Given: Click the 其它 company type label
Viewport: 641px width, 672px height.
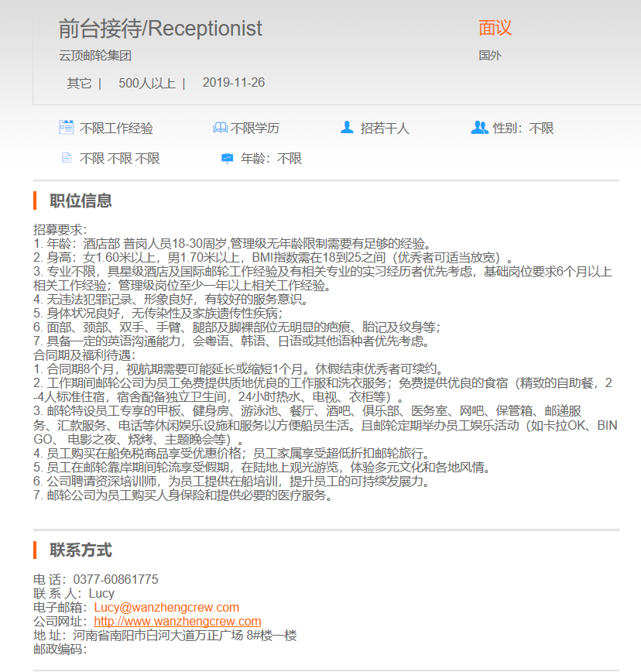Looking at the screenshot, I should point(79,83).
